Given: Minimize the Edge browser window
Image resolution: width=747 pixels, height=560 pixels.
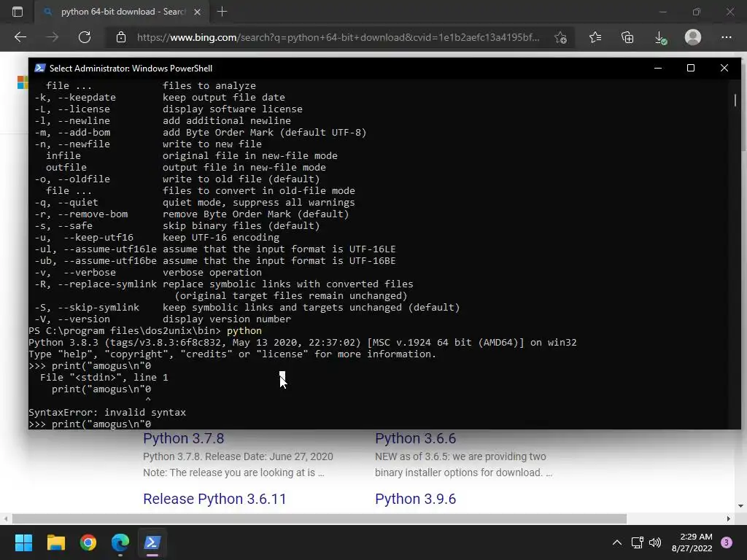Looking at the screenshot, I should click(662, 12).
